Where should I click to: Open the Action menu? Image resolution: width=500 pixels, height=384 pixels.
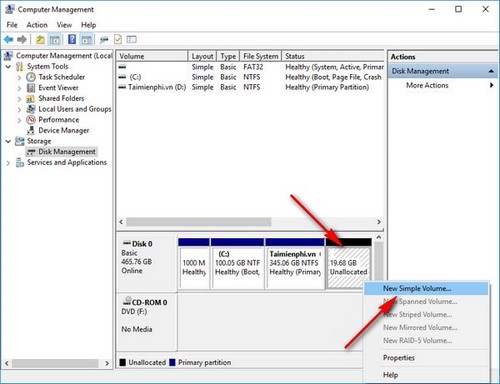(37, 25)
